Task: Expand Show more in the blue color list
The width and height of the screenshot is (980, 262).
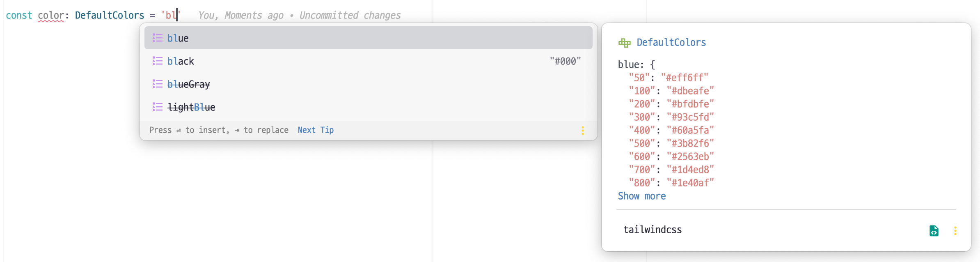Action: pyautogui.click(x=642, y=196)
